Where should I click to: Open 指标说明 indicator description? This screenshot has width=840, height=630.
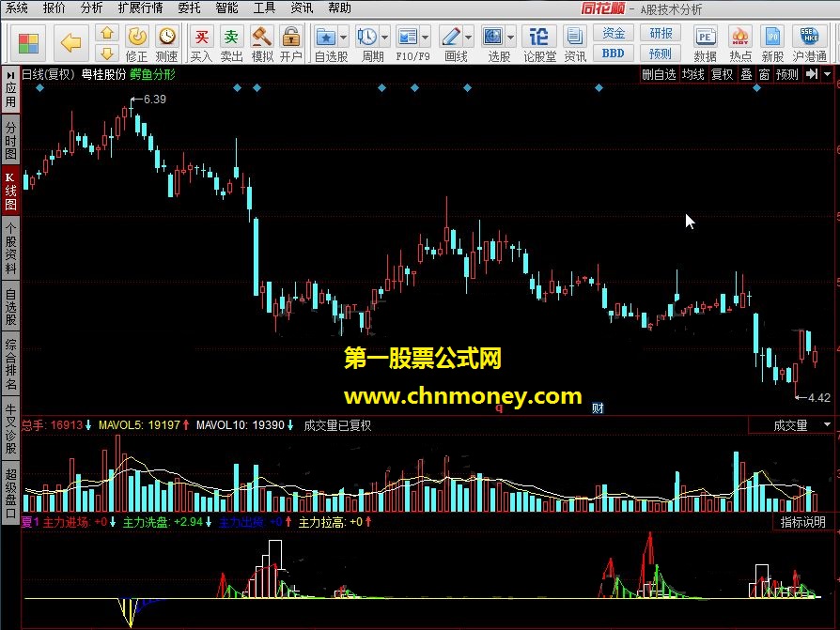pyautogui.click(x=803, y=522)
